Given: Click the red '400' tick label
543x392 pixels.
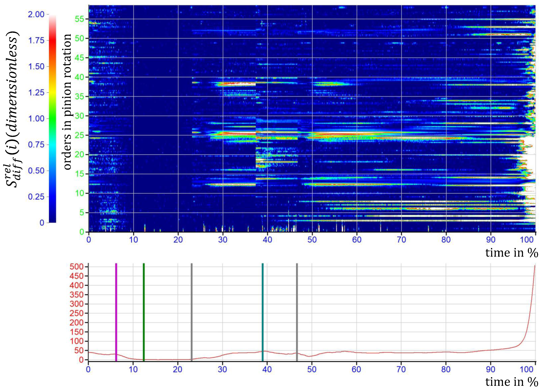Looking at the screenshot, I should pyautogui.click(x=77, y=285).
